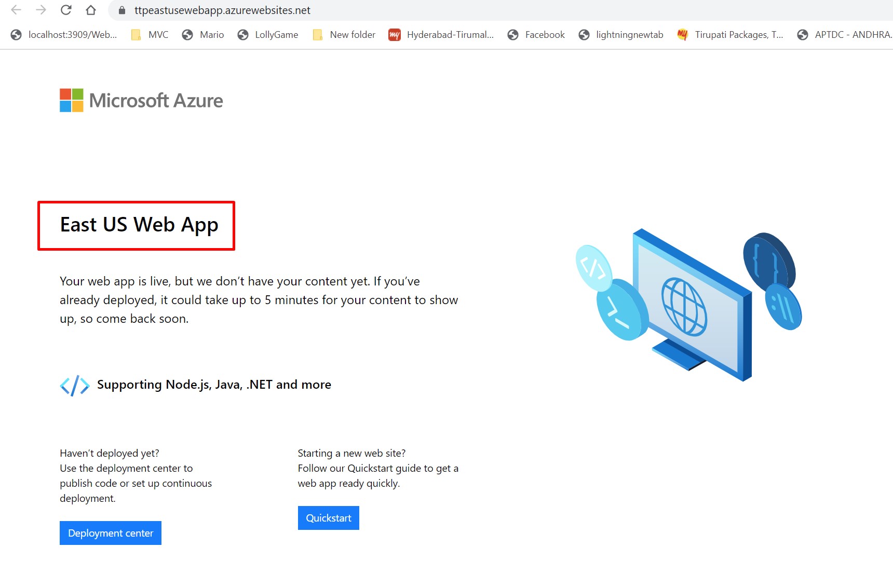Open the Facebook bookmark
This screenshot has width=893, height=588.
536,35
